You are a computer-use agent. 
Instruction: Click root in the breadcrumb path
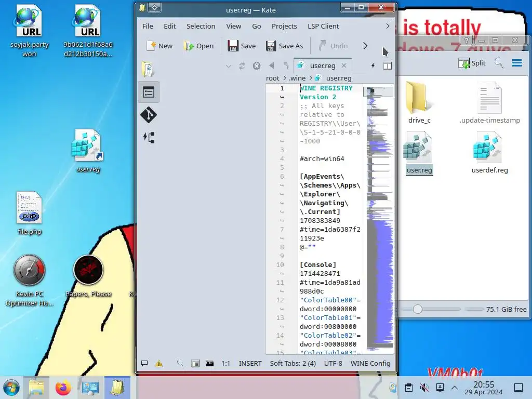272,78
